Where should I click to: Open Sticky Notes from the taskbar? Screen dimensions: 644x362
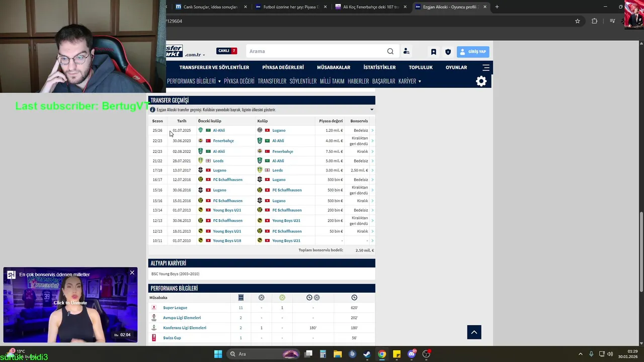click(396, 354)
